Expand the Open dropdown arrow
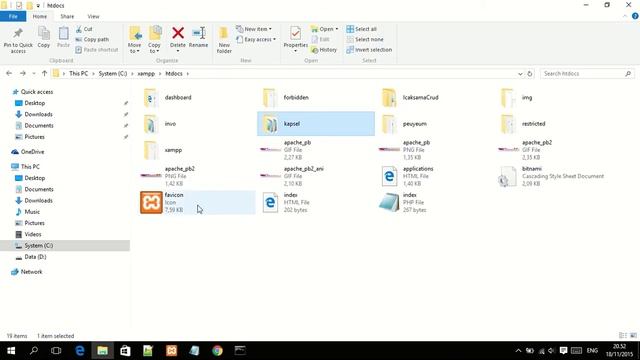Screen dimensions: 640x360 pos(337,29)
